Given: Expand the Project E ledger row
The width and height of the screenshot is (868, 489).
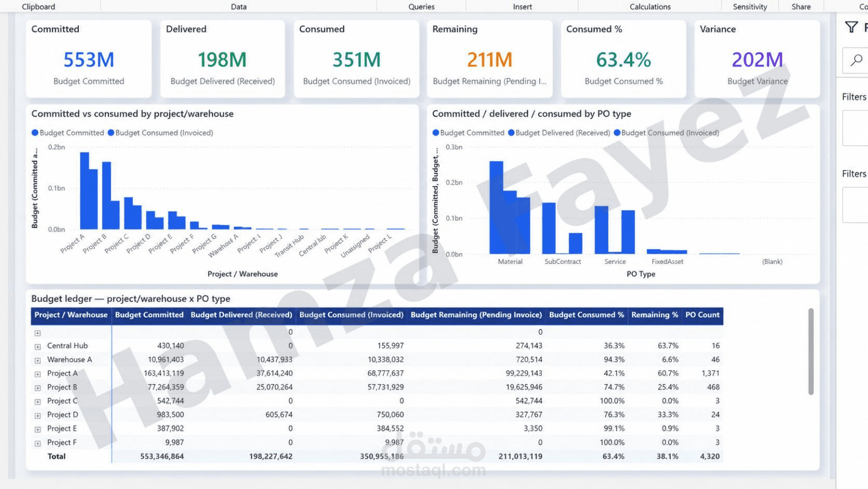Looking at the screenshot, I should [x=38, y=429].
